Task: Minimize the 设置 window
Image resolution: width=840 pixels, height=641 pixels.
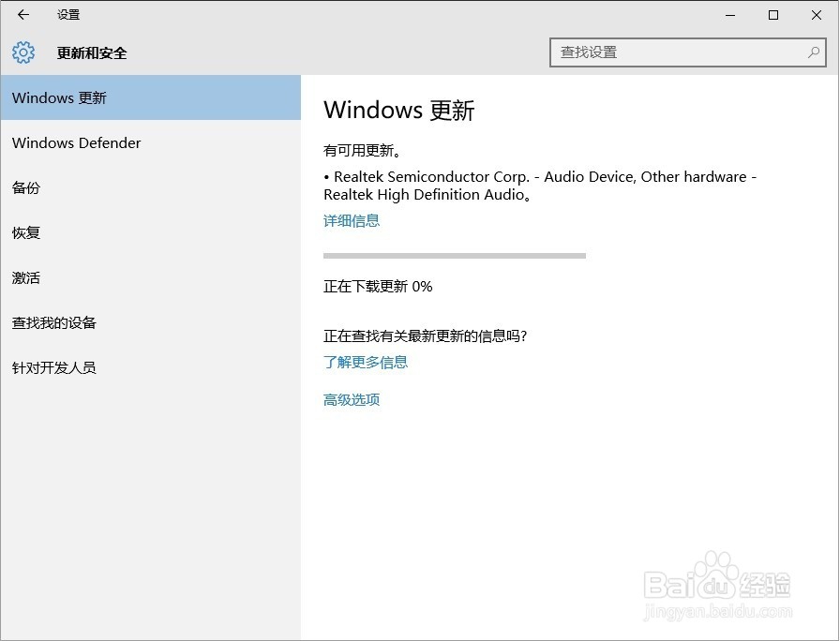Action: click(x=730, y=15)
